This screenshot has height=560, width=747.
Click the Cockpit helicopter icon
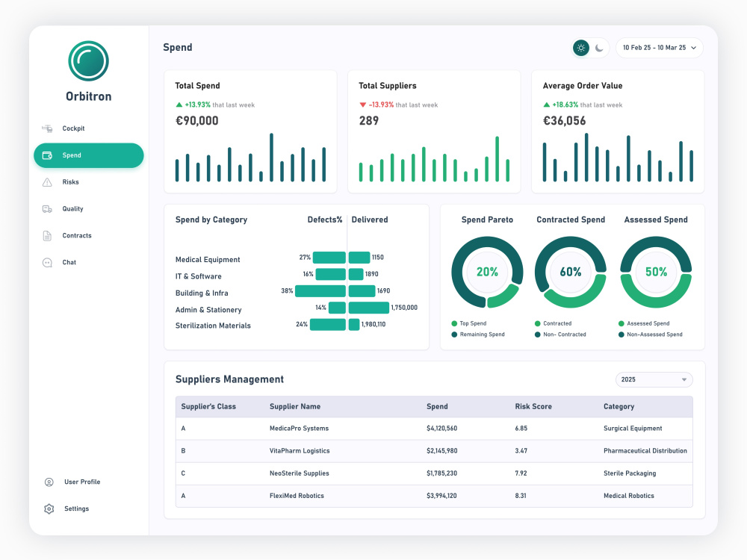(x=47, y=128)
